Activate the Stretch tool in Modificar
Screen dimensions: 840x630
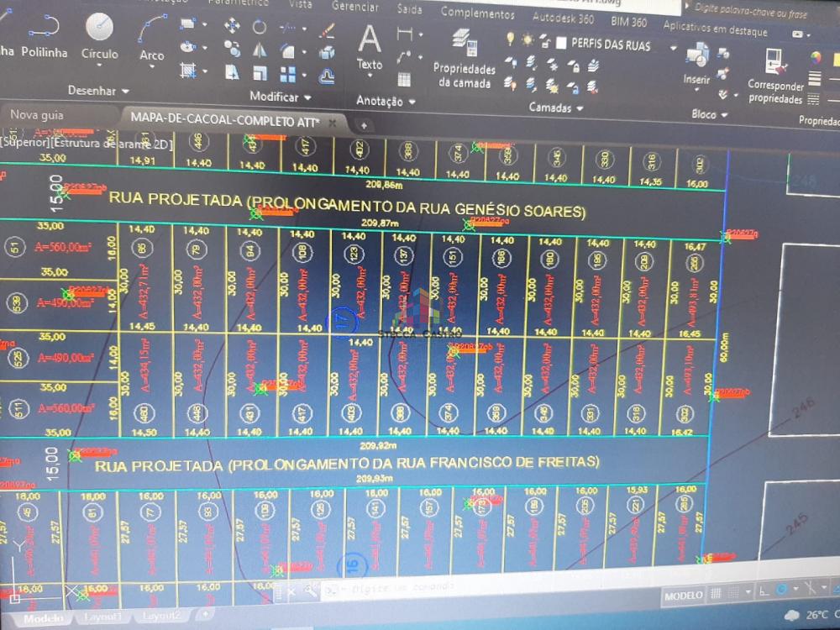click(232, 71)
